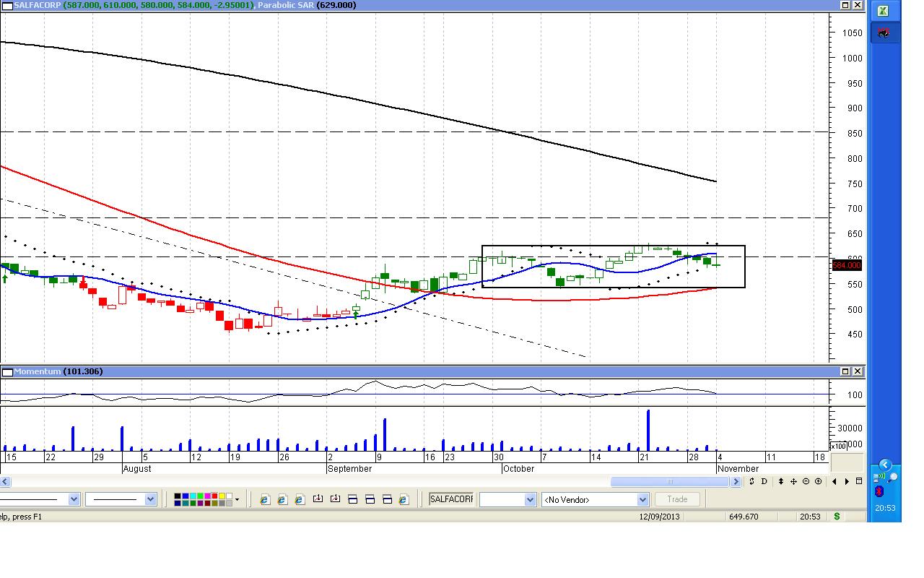Maximize the SALFACORP chart window
This screenshot has height=578, width=924.
pos(845,5)
